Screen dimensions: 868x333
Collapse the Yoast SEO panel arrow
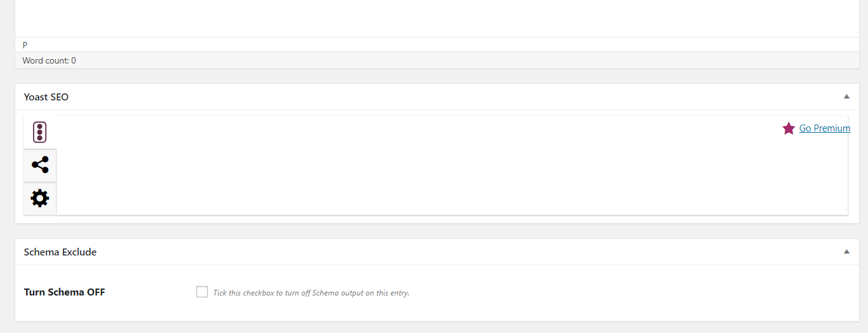pos(846,97)
